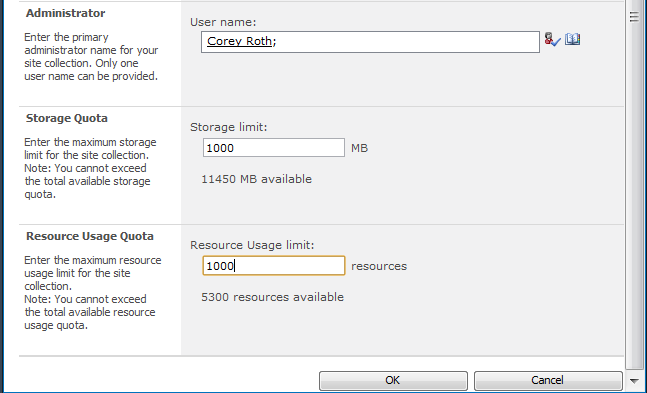Image resolution: width=647 pixels, height=393 pixels.
Task: Click the OK button
Action: [x=393, y=380]
